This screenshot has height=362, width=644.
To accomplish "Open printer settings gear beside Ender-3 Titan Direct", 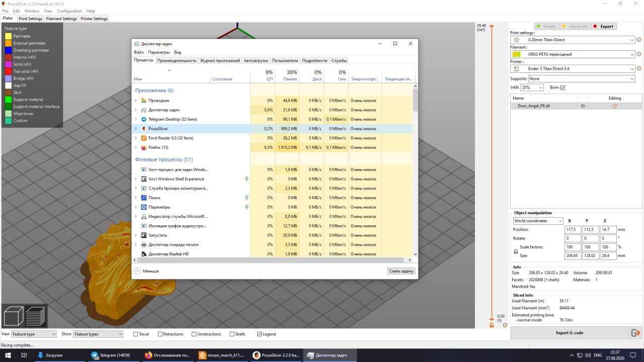I will point(639,68).
